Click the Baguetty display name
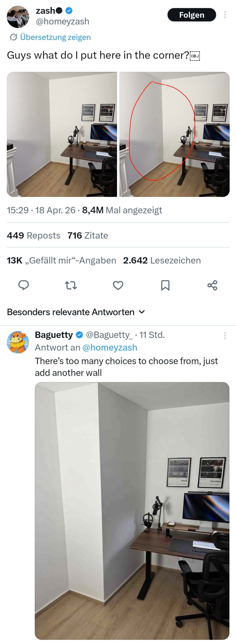The height and width of the screenshot is (644, 236). click(x=54, y=335)
